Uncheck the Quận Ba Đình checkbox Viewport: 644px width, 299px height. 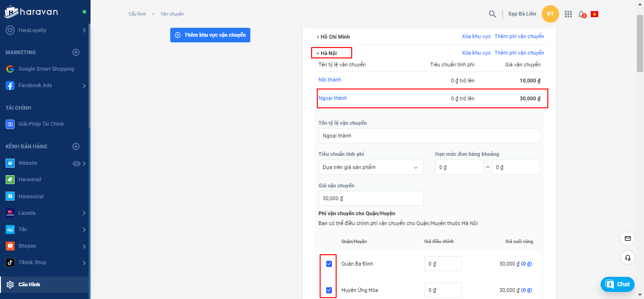coord(329,264)
